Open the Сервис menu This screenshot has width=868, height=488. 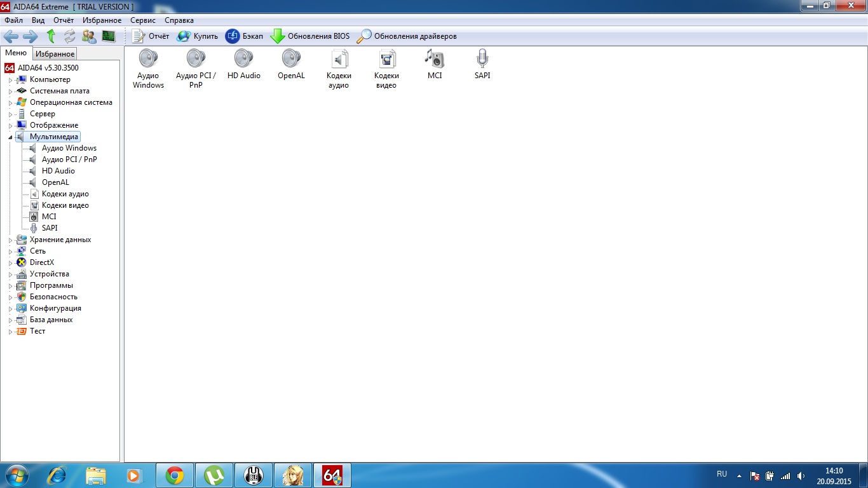(x=143, y=20)
